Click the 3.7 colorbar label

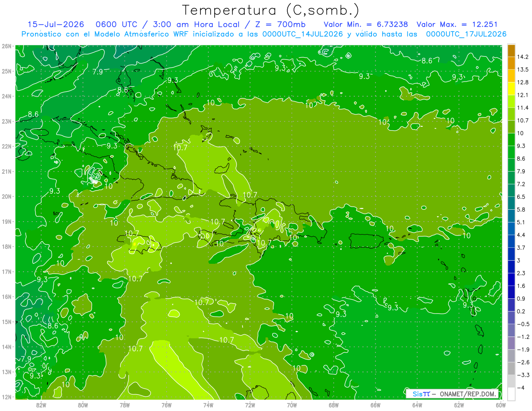(521, 248)
